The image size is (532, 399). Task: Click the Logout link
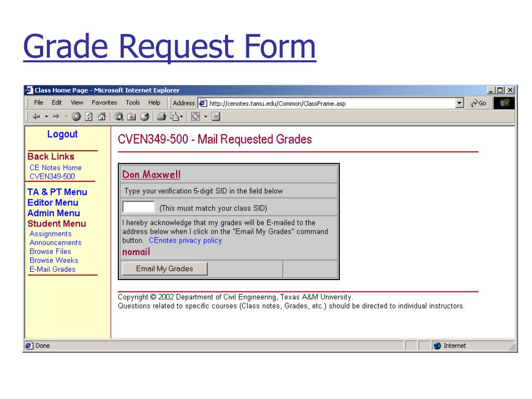(62, 135)
